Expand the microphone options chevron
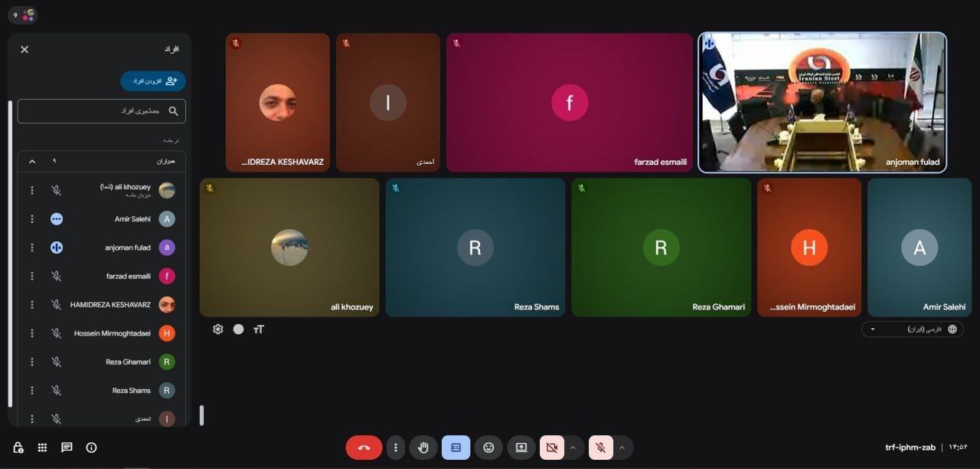The width and height of the screenshot is (980, 469). [x=622, y=448]
